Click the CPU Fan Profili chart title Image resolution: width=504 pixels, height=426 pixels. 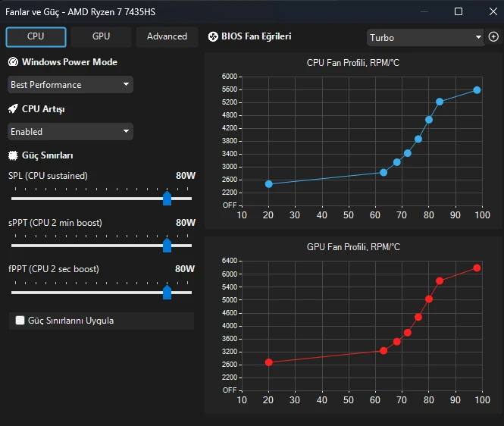pyautogui.click(x=353, y=63)
